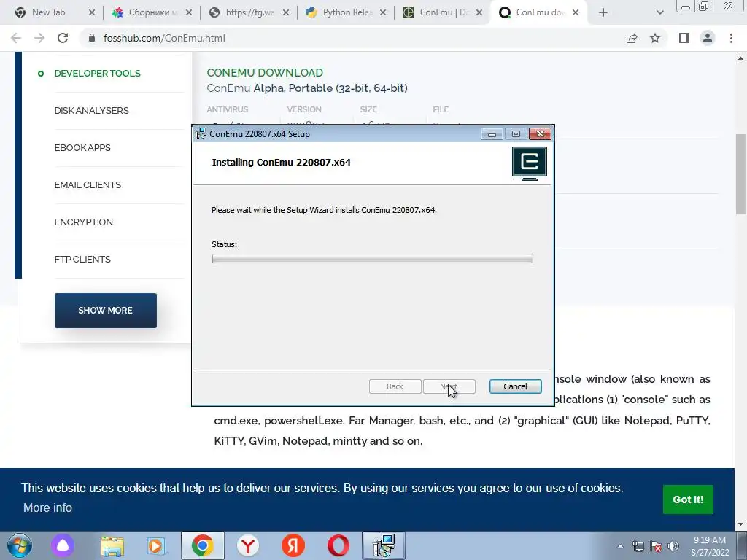The height and width of the screenshot is (560, 747).
Task: Switch to the New Tab browser tab
Action: (48, 12)
